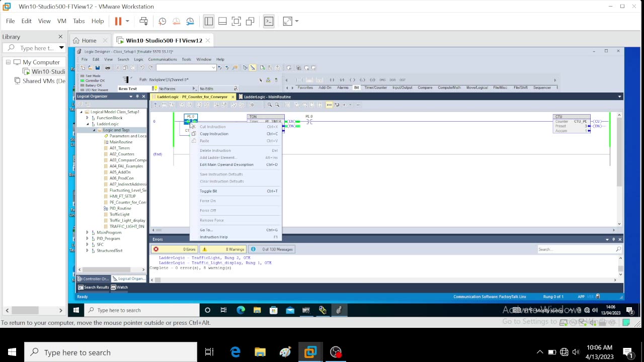Screen dimensions: 644x362
Task: Open the No Forces dropdown arrow
Action: coord(194,88)
